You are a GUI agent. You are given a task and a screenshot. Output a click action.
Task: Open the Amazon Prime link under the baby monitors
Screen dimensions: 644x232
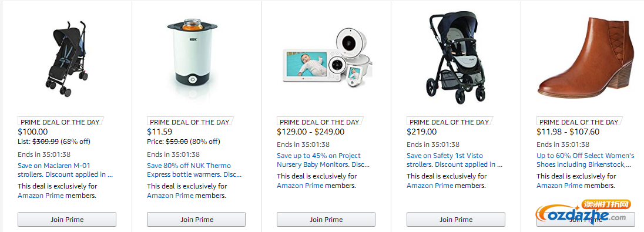[300, 186]
